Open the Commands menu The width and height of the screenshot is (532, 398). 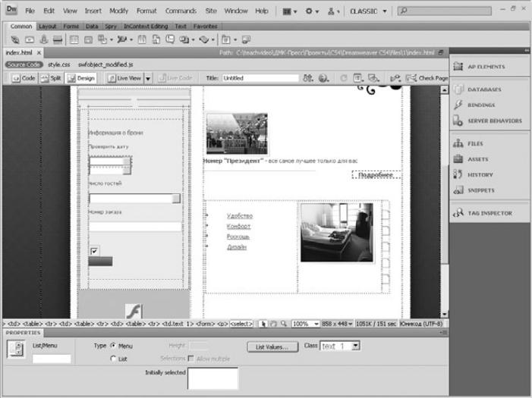[x=181, y=11]
